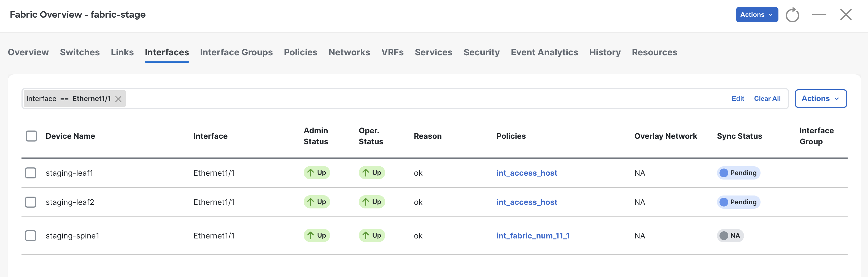Select the staging-leaf2 row checkbox
This screenshot has width=868, height=277.
click(x=31, y=202)
